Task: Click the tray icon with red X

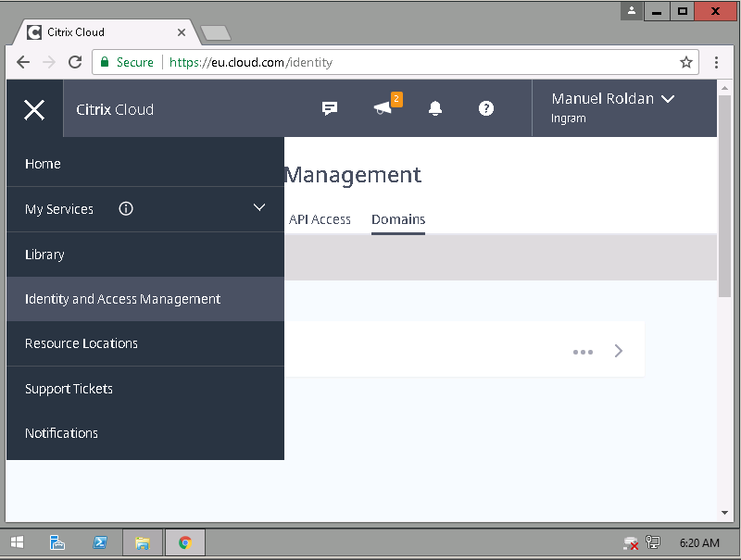Action: click(631, 543)
